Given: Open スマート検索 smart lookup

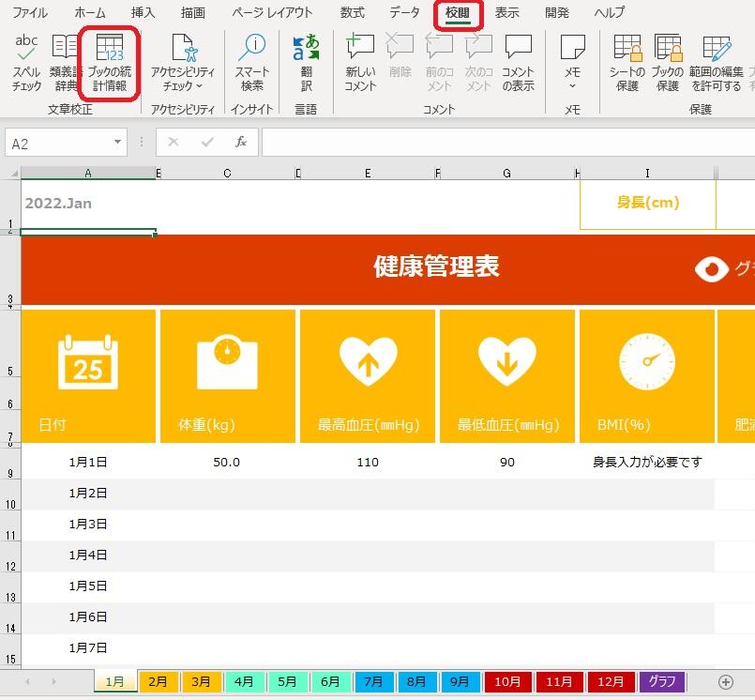Looking at the screenshot, I should 251,62.
